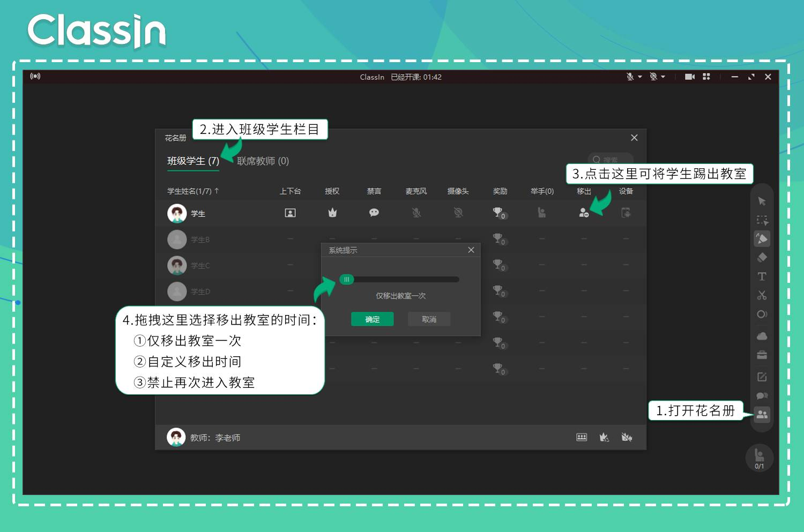
Task: Click the removal duration slider track
Action: pyautogui.click(x=400, y=279)
